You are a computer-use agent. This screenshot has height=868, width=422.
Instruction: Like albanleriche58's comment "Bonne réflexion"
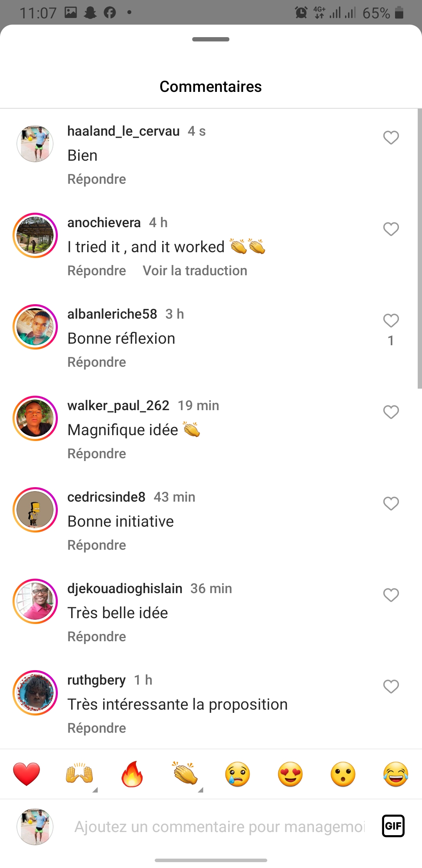pos(391,321)
